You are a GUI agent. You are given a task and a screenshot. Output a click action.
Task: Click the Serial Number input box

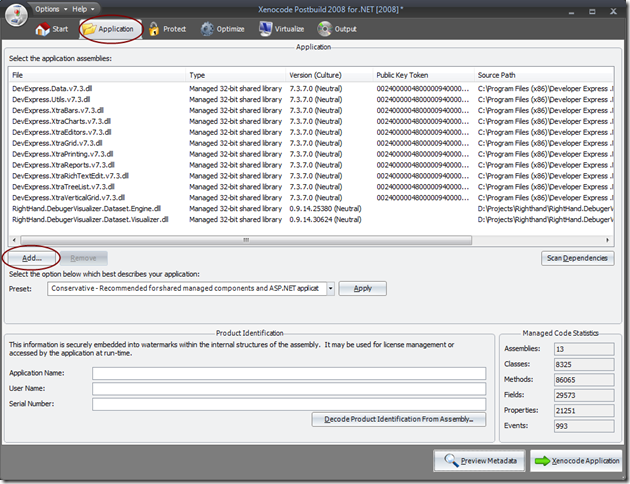coord(289,404)
